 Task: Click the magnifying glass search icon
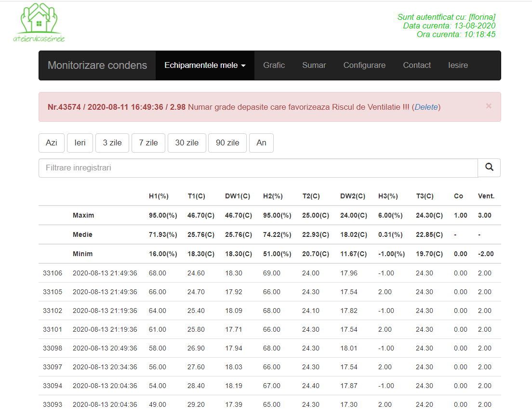click(x=489, y=168)
